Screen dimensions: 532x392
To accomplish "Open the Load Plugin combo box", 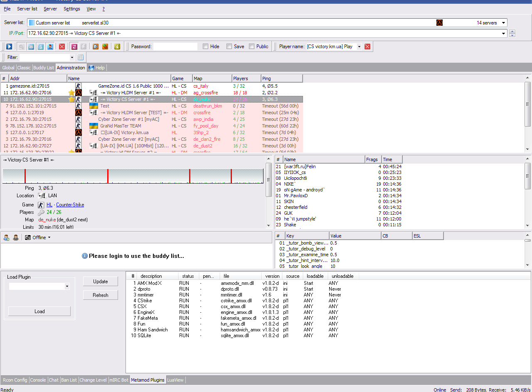I will [x=39, y=286].
